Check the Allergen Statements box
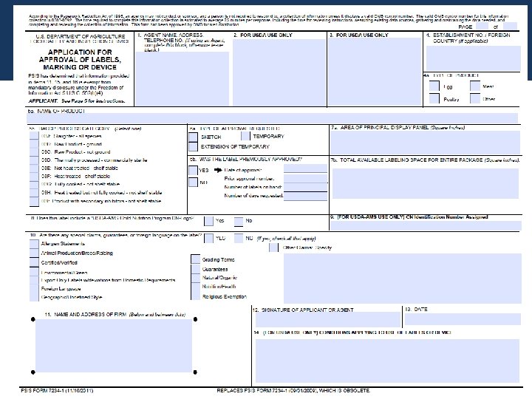Screen dimensions: 532x399 (34, 244)
